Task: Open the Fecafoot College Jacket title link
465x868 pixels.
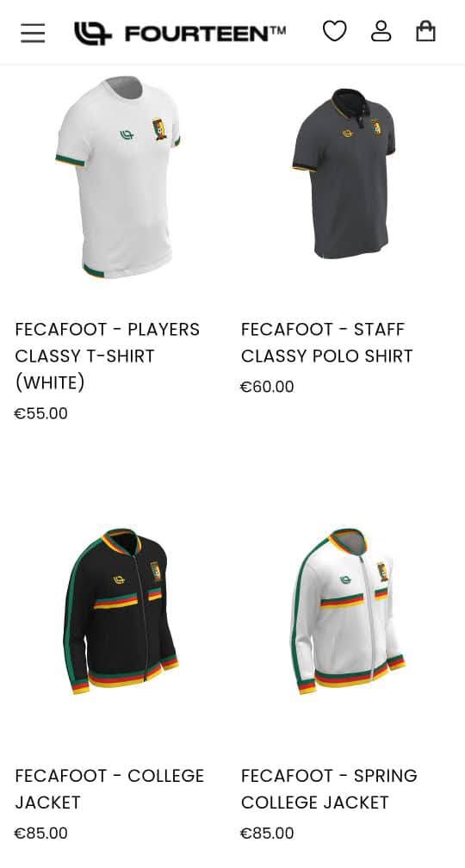Action: pos(109,789)
